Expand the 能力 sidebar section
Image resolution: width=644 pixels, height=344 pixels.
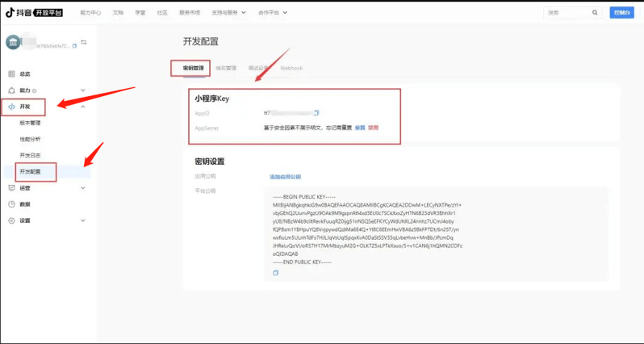click(82, 90)
